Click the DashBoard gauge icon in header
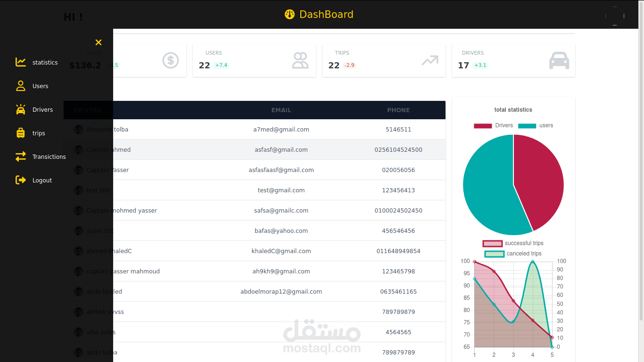644x362 pixels. (x=290, y=15)
